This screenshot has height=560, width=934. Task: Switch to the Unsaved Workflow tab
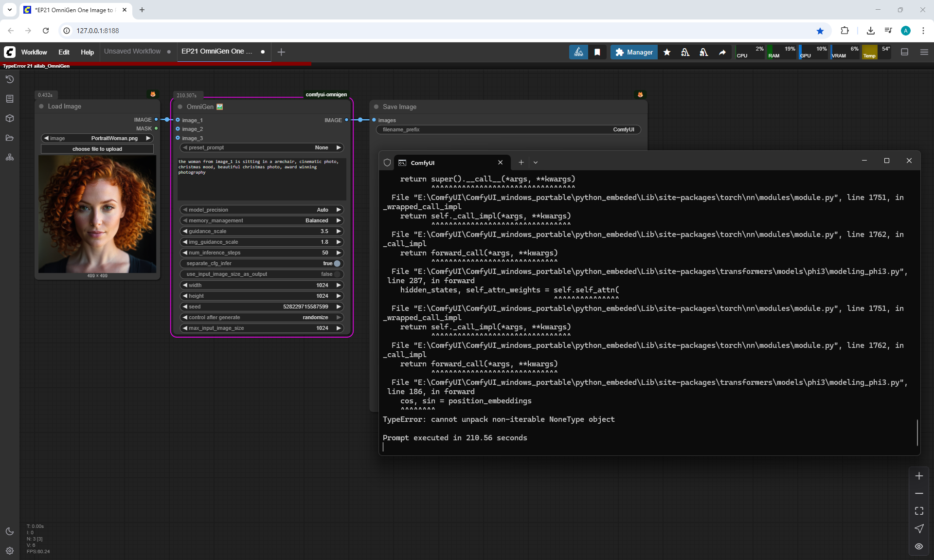[x=132, y=51]
